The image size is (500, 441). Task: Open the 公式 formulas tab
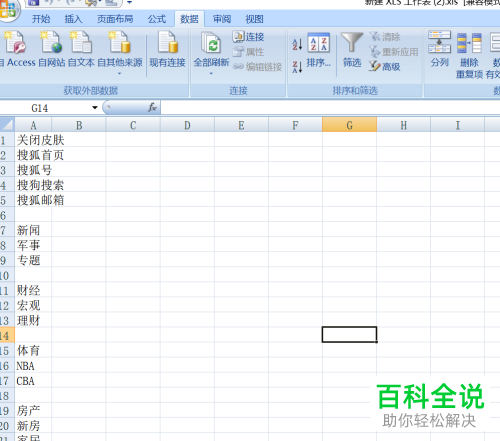coord(157,19)
